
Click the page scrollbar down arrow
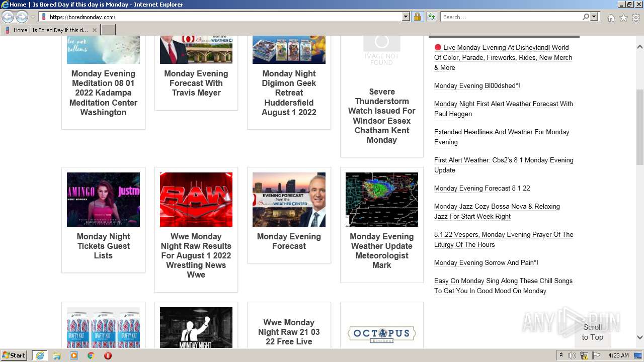click(x=639, y=337)
